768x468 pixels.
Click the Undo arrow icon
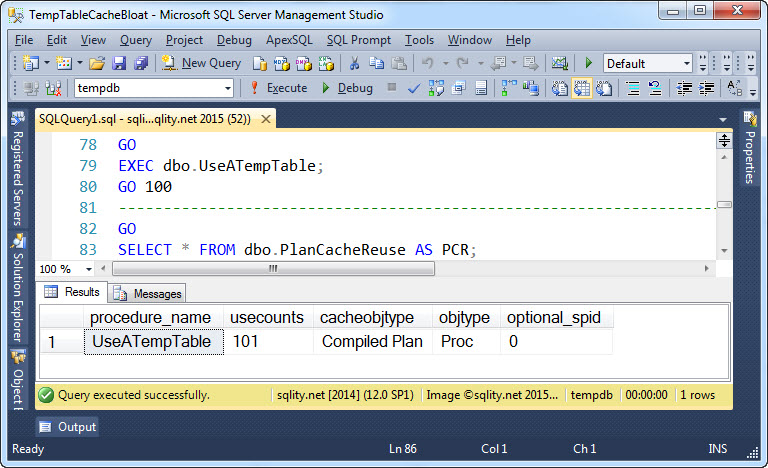click(x=428, y=63)
